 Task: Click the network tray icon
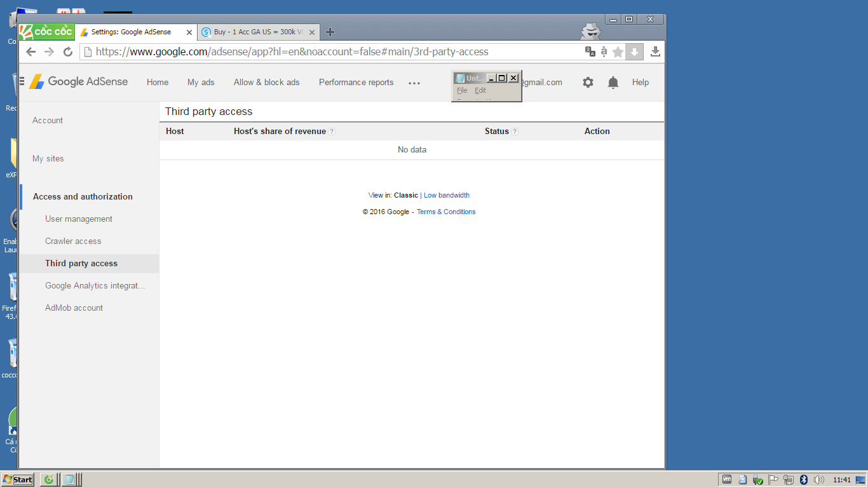click(788, 480)
